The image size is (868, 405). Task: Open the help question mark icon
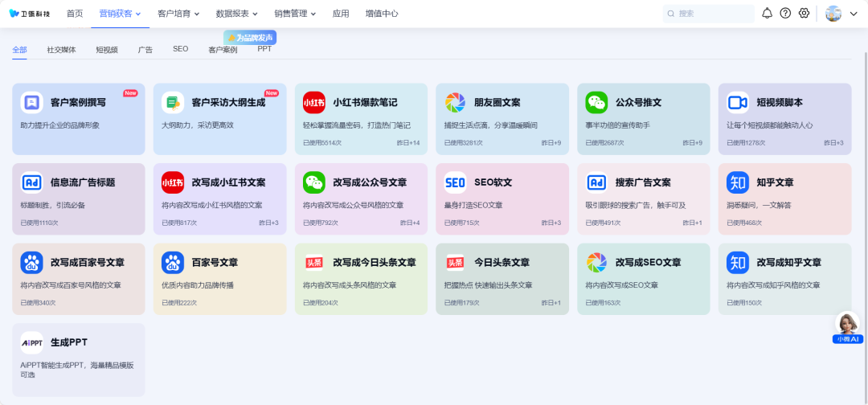tap(785, 14)
